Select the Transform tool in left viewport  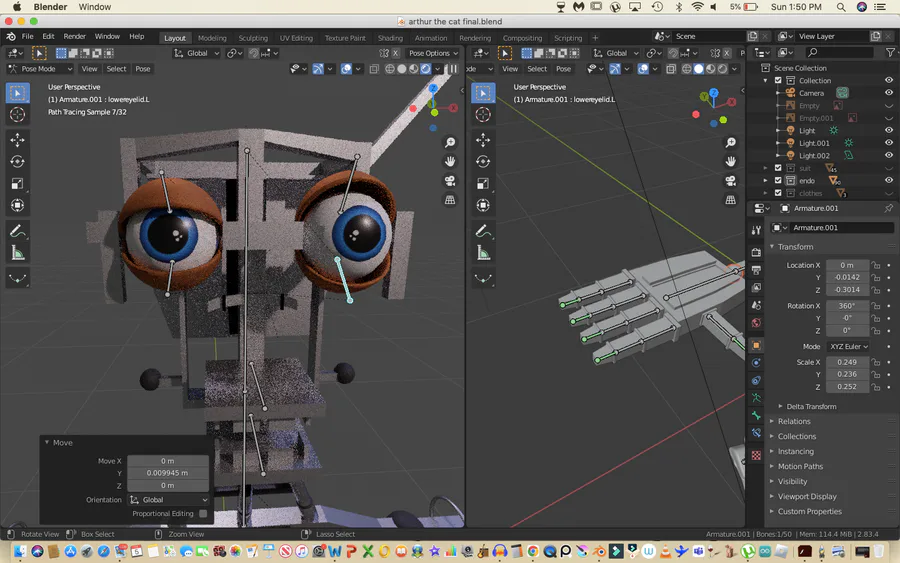pos(17,205)
